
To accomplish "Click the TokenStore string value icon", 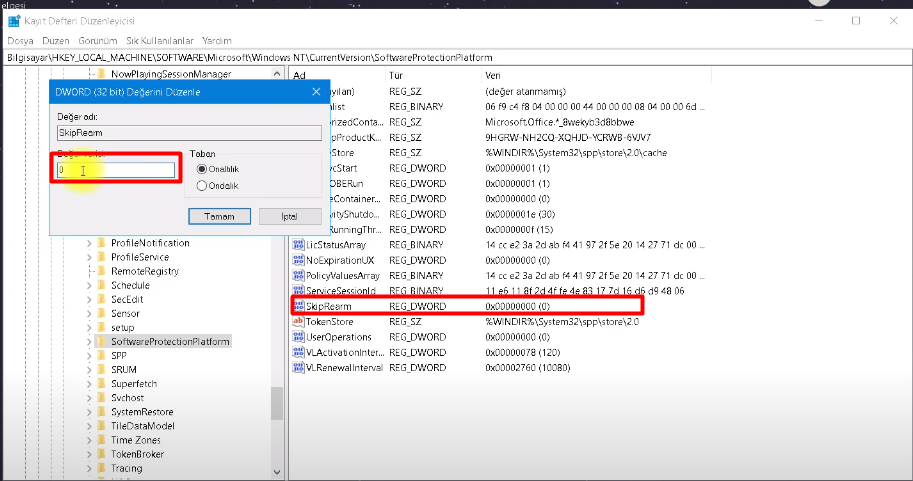I will (x=298, y=321).
